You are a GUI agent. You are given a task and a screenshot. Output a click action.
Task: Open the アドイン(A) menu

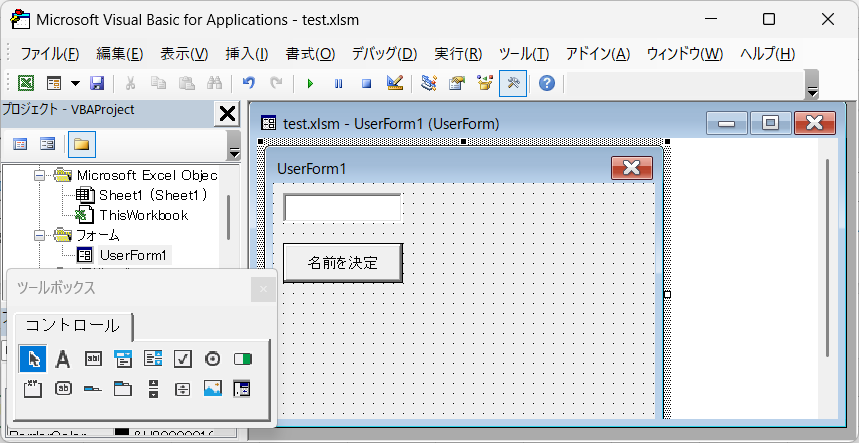coord(598,54)
